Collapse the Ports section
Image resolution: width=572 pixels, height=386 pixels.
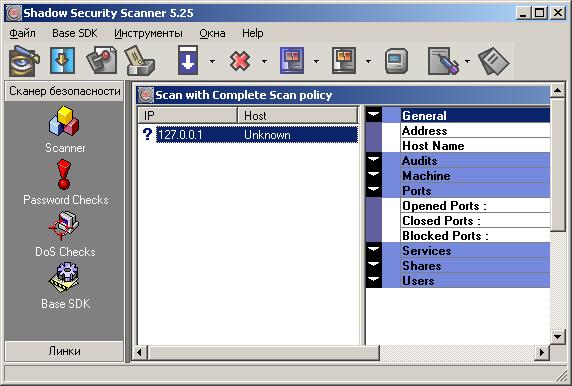pos(374,190)
